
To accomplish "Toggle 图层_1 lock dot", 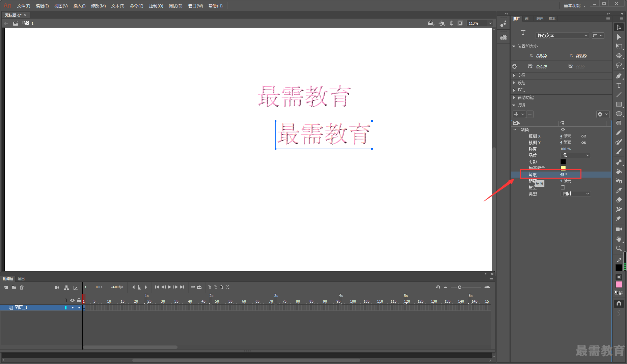I will tap(79, 307).
